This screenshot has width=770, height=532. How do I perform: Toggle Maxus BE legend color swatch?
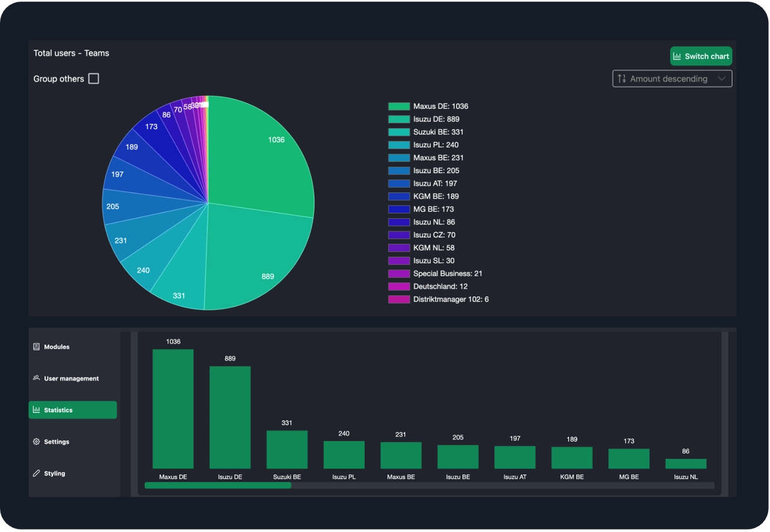[399, 158]
